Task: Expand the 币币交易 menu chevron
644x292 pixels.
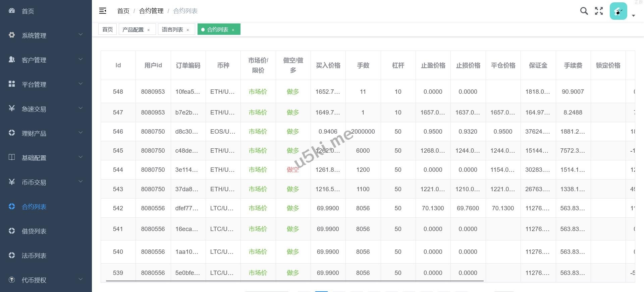Action: 80,181
